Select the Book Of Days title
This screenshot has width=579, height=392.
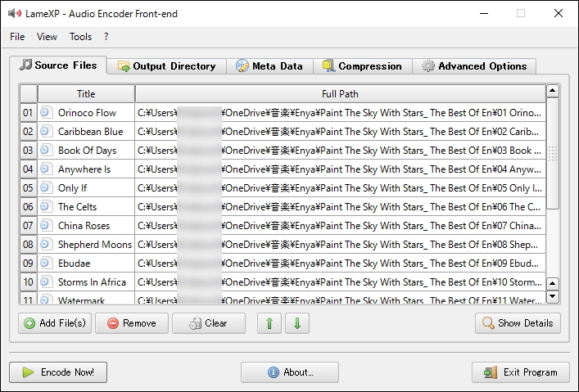87,151
